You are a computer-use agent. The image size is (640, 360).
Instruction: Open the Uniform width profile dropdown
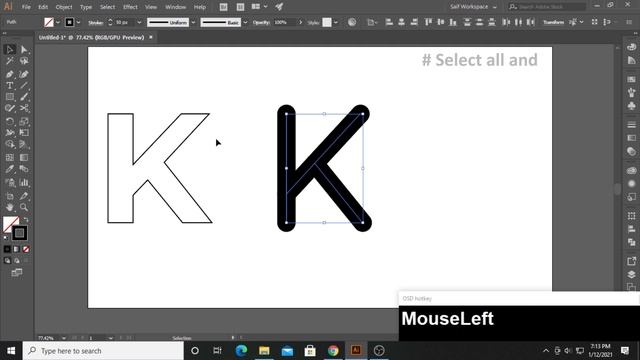pos(193,22)
